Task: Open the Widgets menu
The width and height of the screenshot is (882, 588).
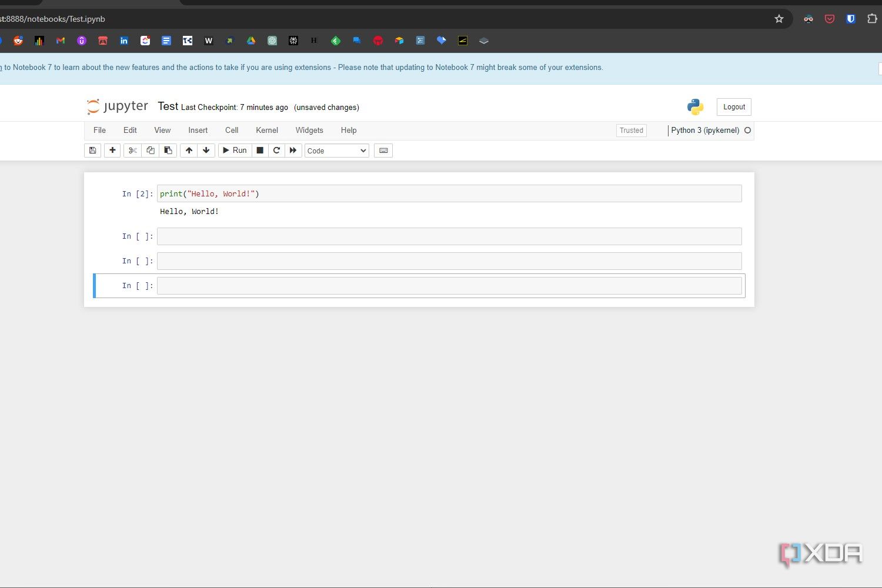Action: tap(309, 131)
